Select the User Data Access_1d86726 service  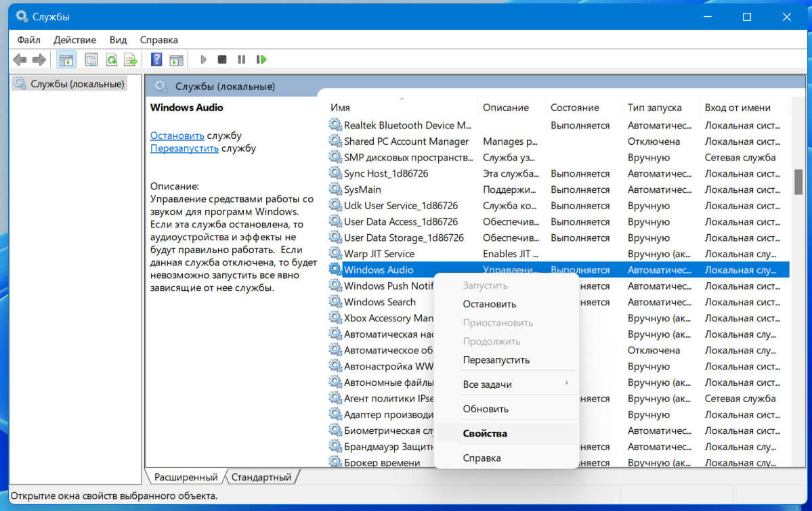(558, 221)
